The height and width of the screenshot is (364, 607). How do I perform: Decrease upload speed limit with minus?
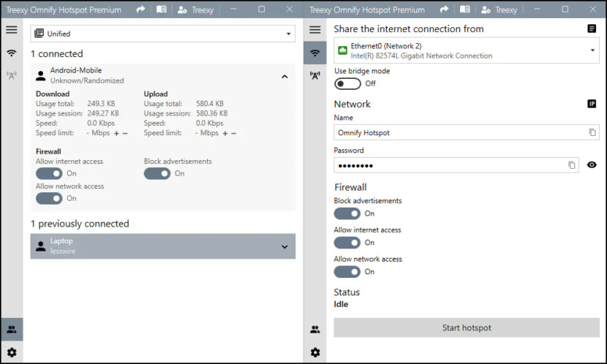tap(234, 134)
